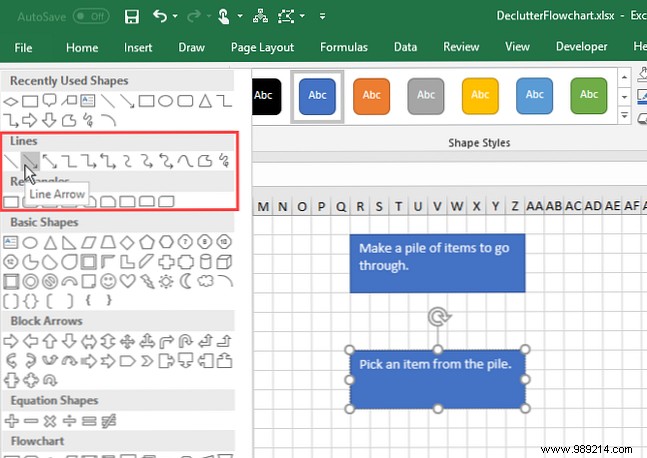Choose the Oval in Basic Shapes
Screen dimensions: 647x458
(30, 243)
